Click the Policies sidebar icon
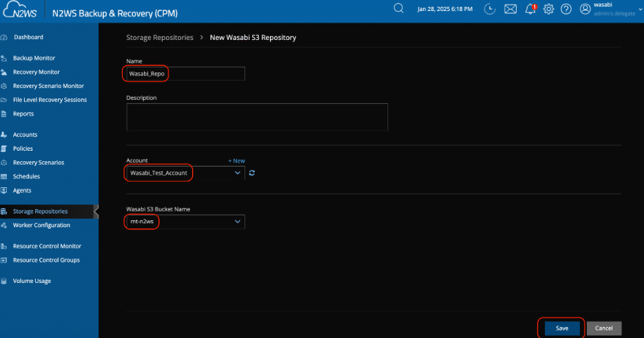The image size is (644, 338). pyautogui.click(x=4, y=149)
